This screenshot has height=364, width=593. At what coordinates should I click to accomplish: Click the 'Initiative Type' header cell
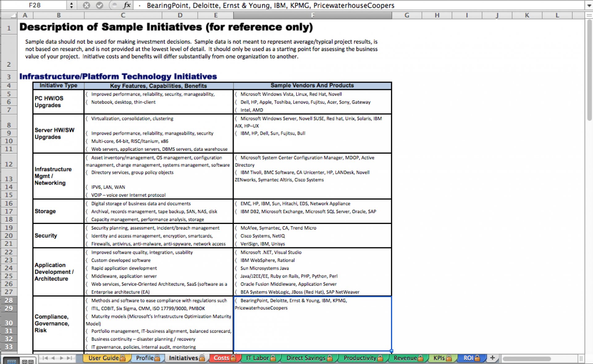pyautogui.click(x=58, y=85)
